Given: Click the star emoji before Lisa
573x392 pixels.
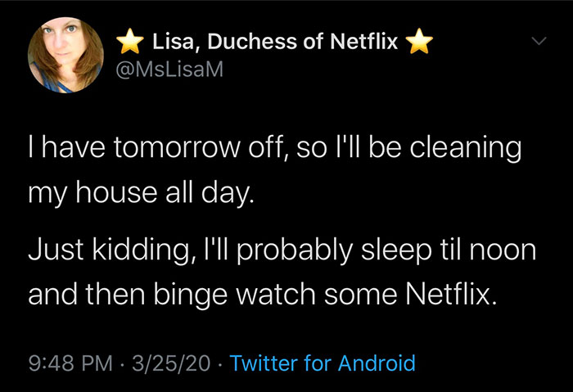Looking at the screenshot, I should click(130, 41).
